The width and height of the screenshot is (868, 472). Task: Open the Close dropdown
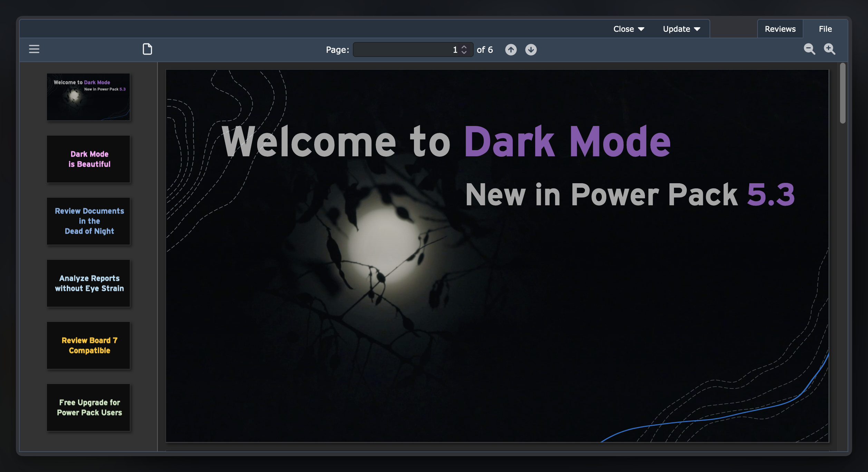(628, 29)
